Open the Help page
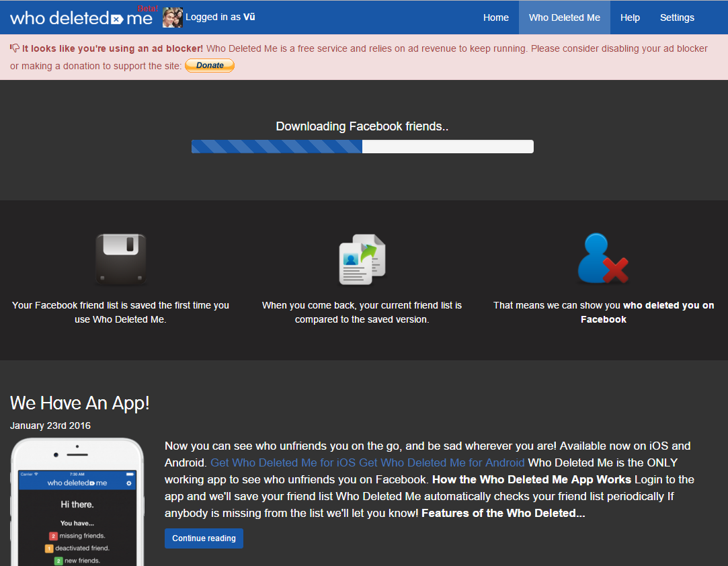 (x=630, y=17)
